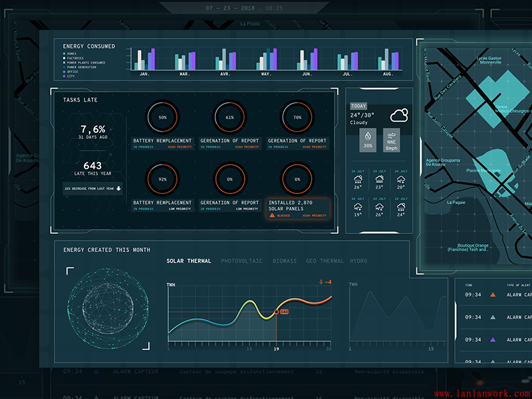Toggle the City legend item

pyautogui.click(x=65, y=76)
